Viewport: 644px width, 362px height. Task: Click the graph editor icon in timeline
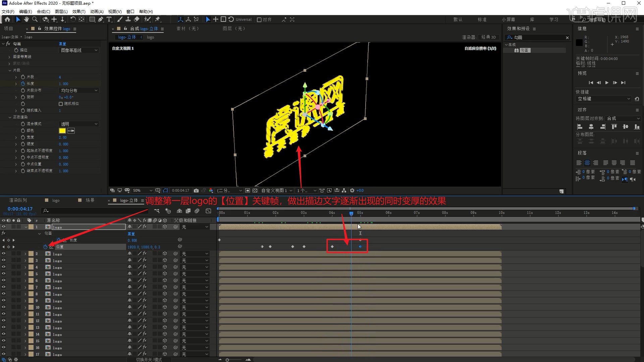pyautogui.click(x=208, y=211)
